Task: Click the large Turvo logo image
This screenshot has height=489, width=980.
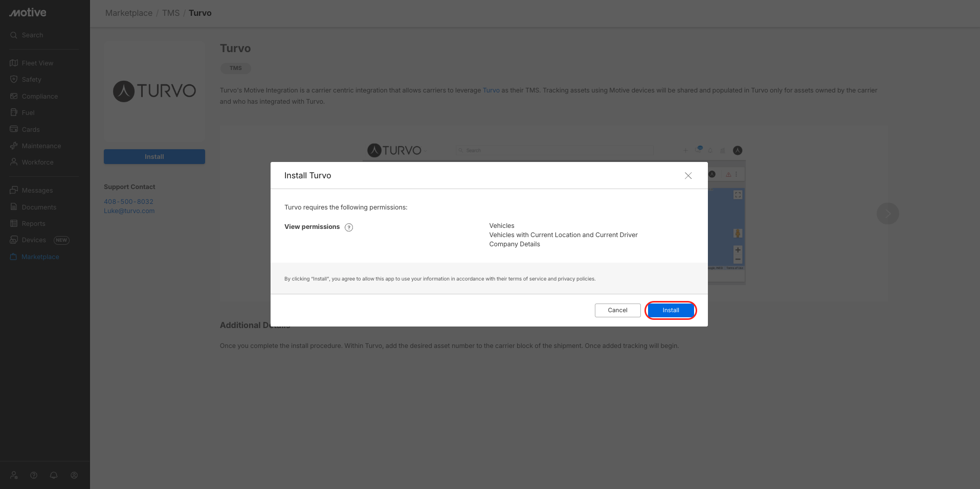Action: (x=154, y=91)
